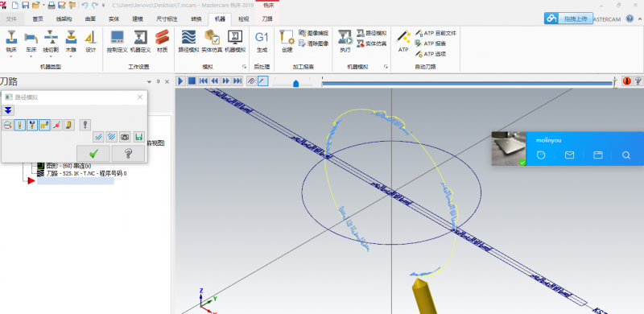The height and width of the screenshot is (314, 644).
Task: Open ATP 报表 report
Action: [431, 43]
